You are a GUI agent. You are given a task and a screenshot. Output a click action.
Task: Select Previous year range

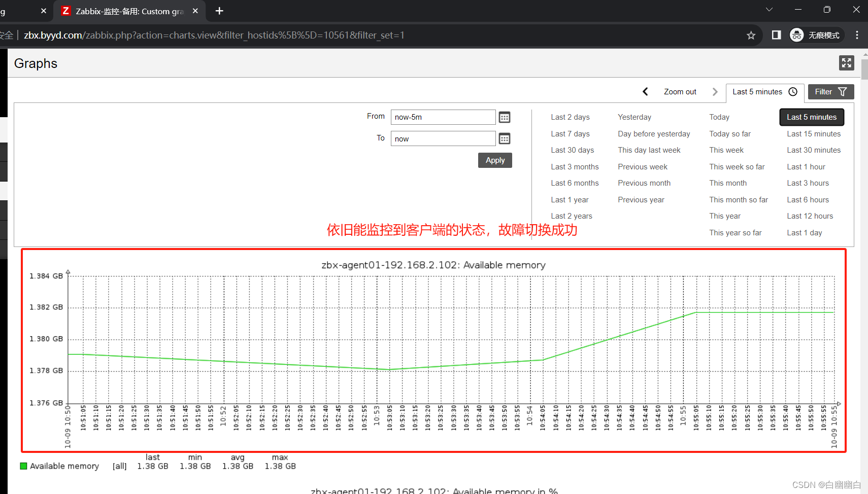click(641, 200)
